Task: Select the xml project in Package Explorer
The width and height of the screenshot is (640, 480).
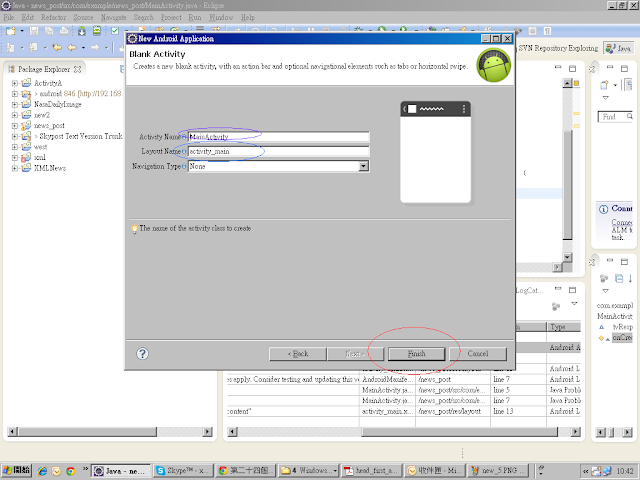Action: click(x=40, y=158)
